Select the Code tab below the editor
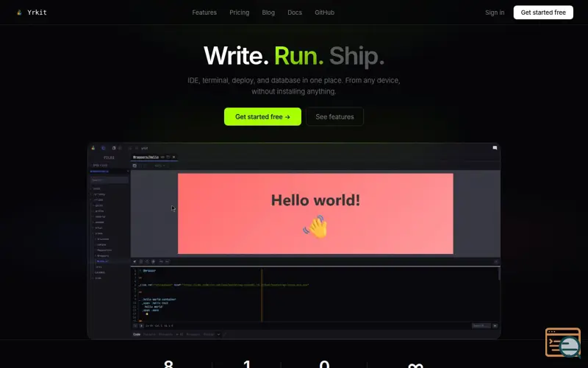Viewport: 588px width, 368px height. click(x=137, y=334)
